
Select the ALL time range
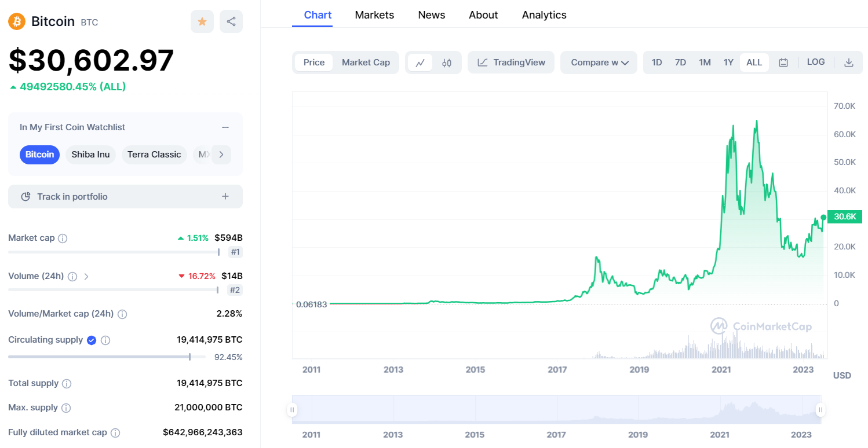coord(754,63)
